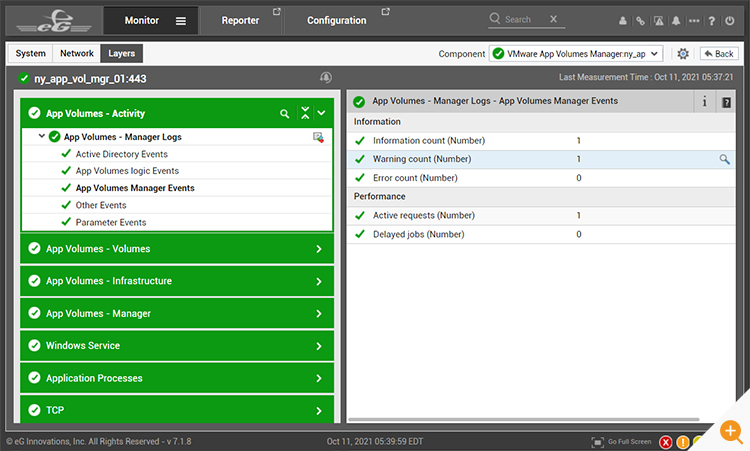The width and height of the screenshot is (750, 451).
Task: Clear the search with the X icon
Action: tap(553, 19)
